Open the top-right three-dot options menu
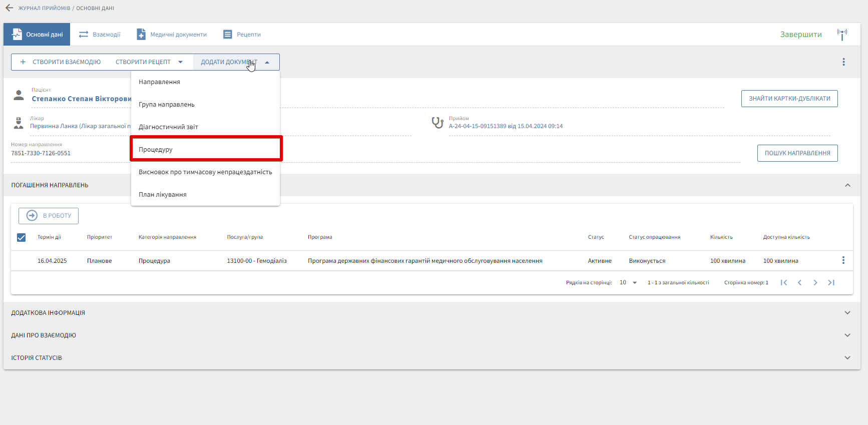Screen dimensions: 868x425 tap(843, 62)
